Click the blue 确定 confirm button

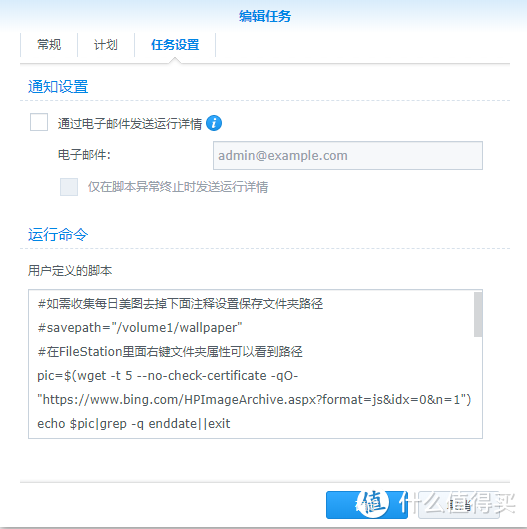tap(367, 505)
